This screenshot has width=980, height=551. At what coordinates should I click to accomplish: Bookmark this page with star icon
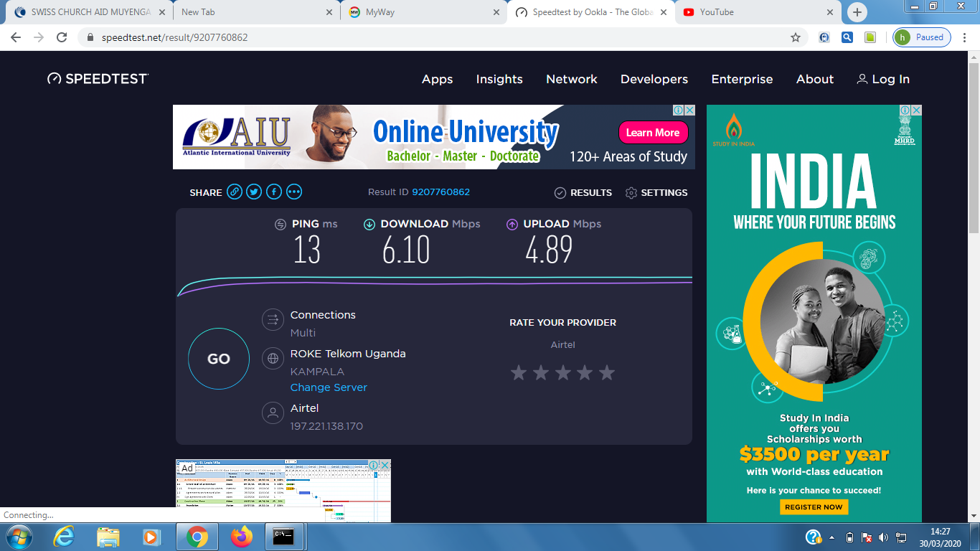click(x=795, y=37)
